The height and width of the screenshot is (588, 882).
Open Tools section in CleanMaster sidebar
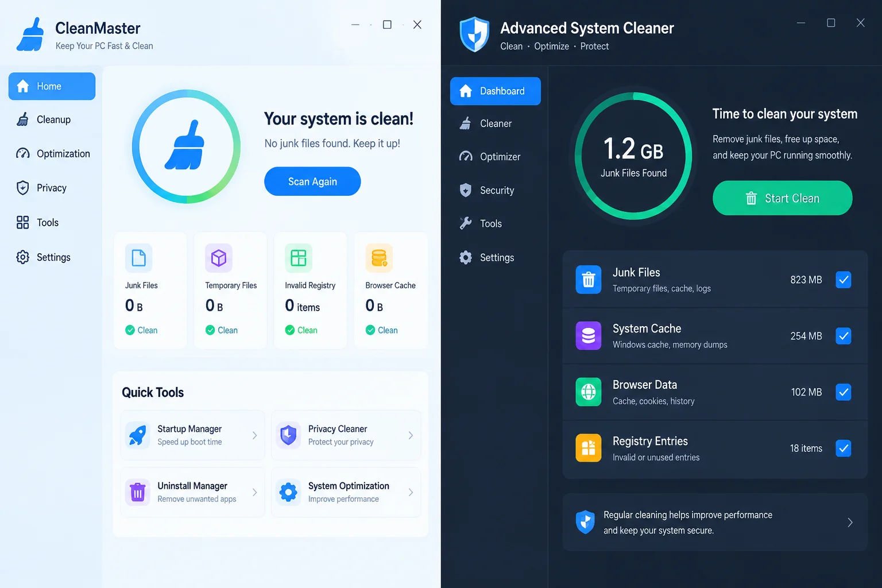pos(52,222)
